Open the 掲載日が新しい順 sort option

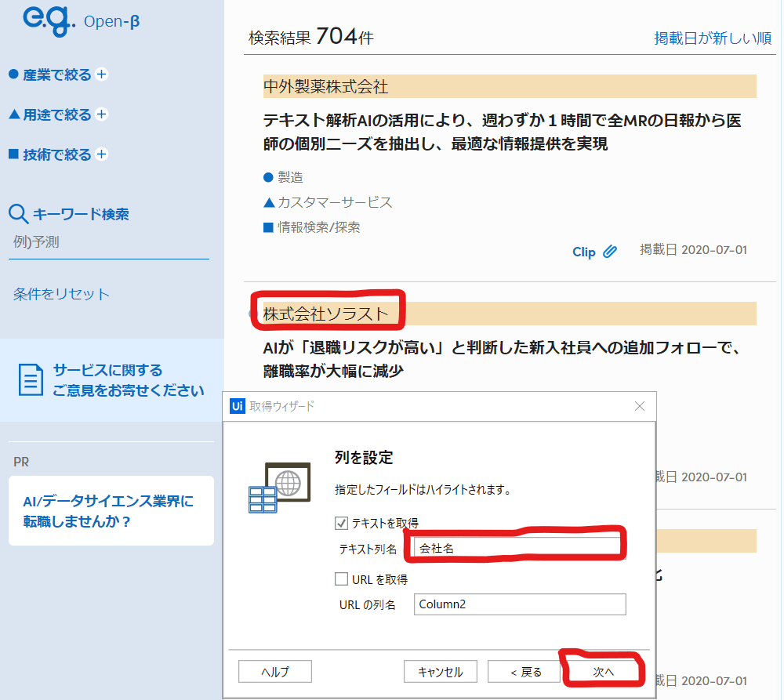pos(713,38)
